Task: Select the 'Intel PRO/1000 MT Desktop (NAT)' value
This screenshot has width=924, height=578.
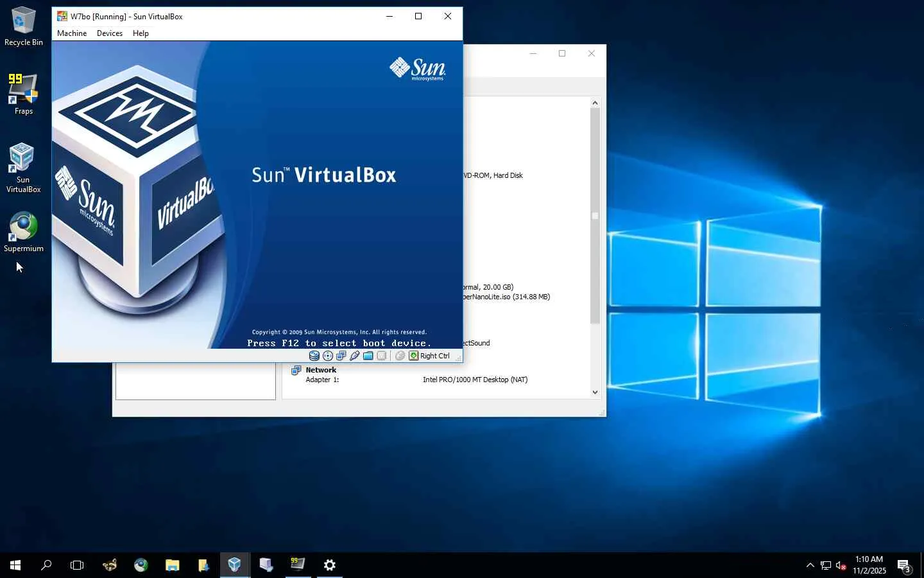Action: coord(475,380)
